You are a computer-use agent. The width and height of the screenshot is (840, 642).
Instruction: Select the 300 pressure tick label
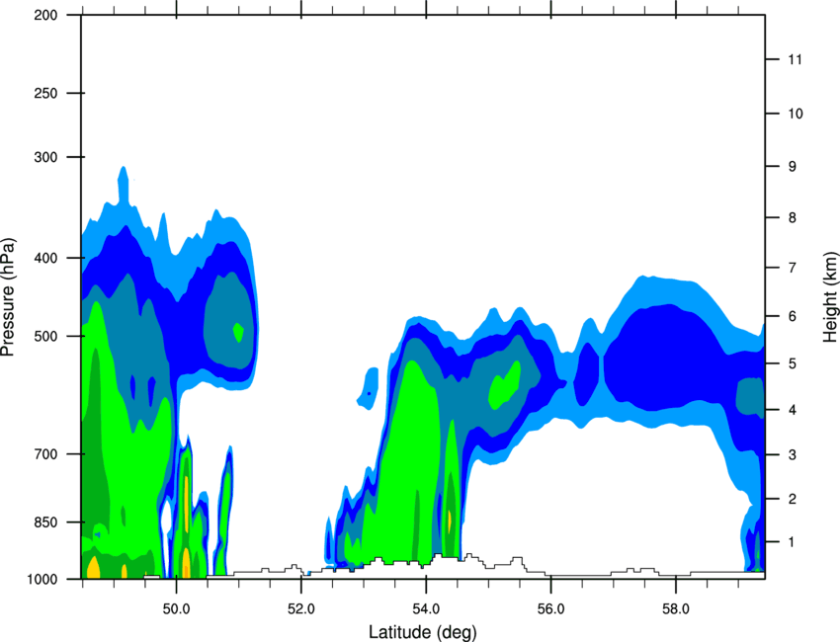click(x=46, y=157)
